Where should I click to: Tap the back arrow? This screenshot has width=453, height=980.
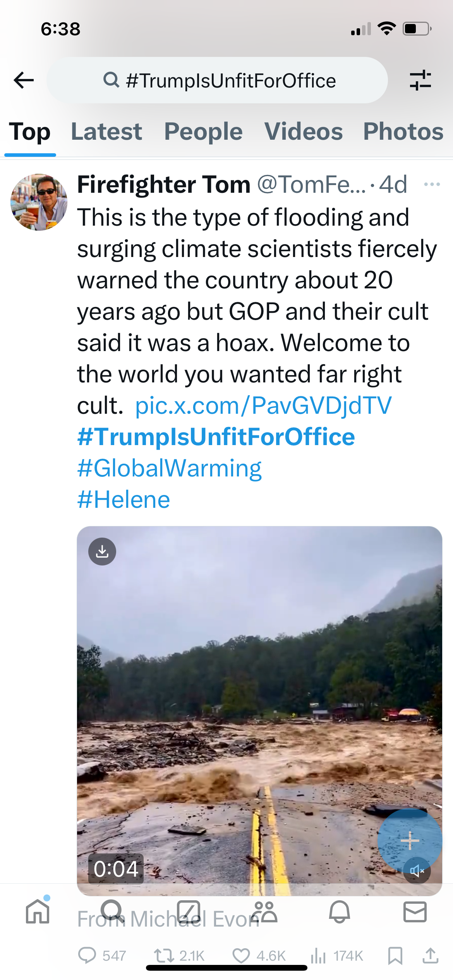click(x=24, y=81)
